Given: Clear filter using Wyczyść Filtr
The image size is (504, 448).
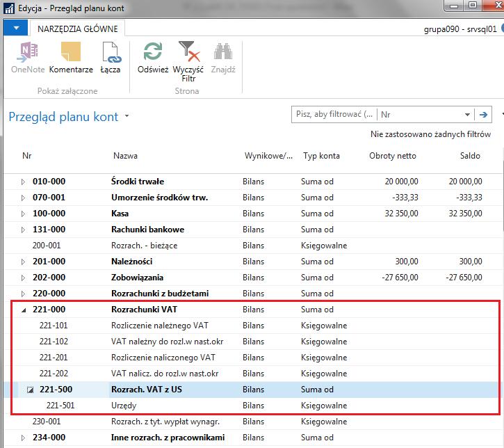Looking at the screenshot, I should click(x=188, y=61).
